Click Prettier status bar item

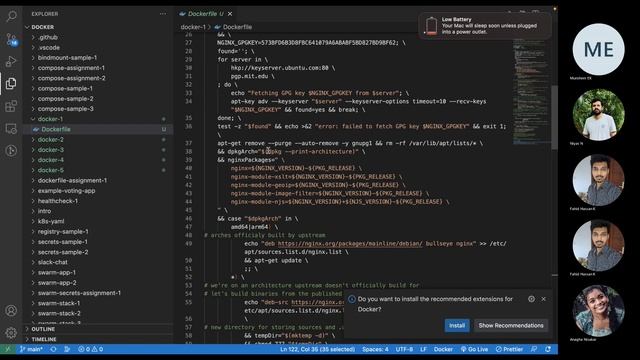(509, 349)
